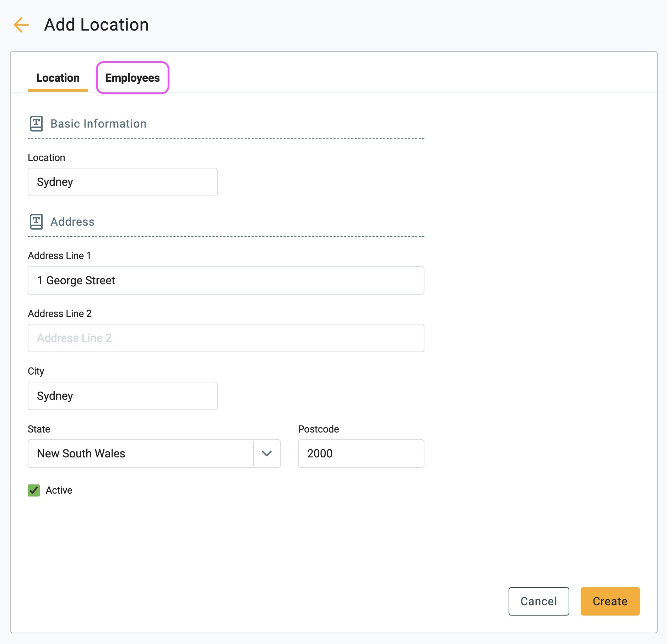Click the orange back arrow icon

tap(21, 25)
